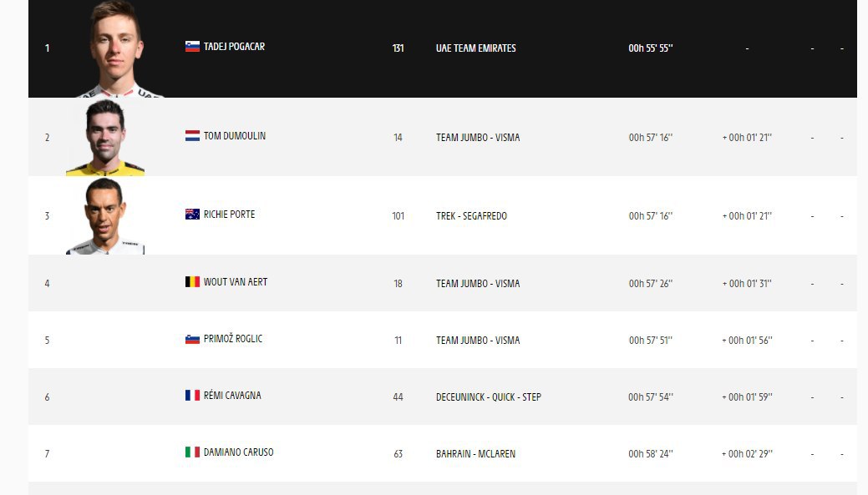The image size is (868, 495).
Task: Open Tadej Pogacar's rider photo
Action: pyautogui.click(x=115, y=50)
